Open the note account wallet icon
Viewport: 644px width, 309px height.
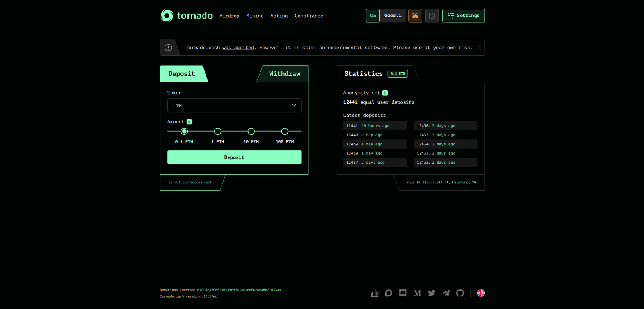point(432,16)
